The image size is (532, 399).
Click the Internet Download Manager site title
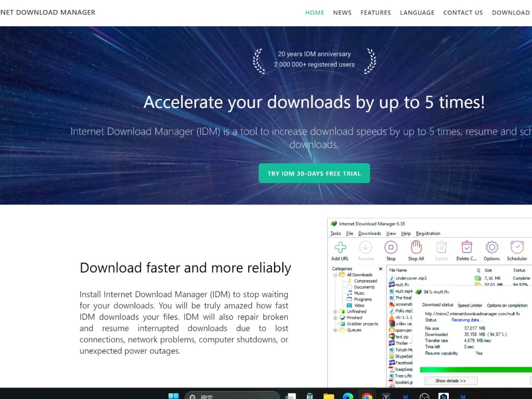pyautogui.click(x=48, y=13)
